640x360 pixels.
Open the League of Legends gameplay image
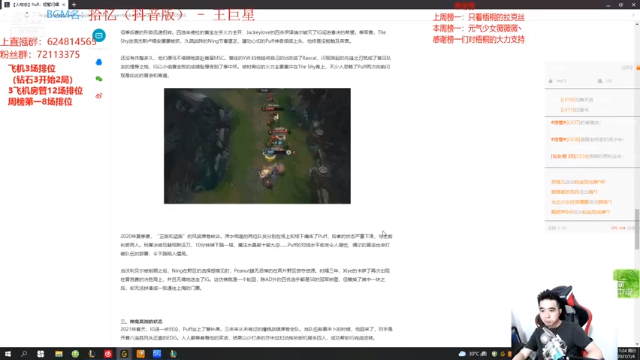tap(257, 146)
